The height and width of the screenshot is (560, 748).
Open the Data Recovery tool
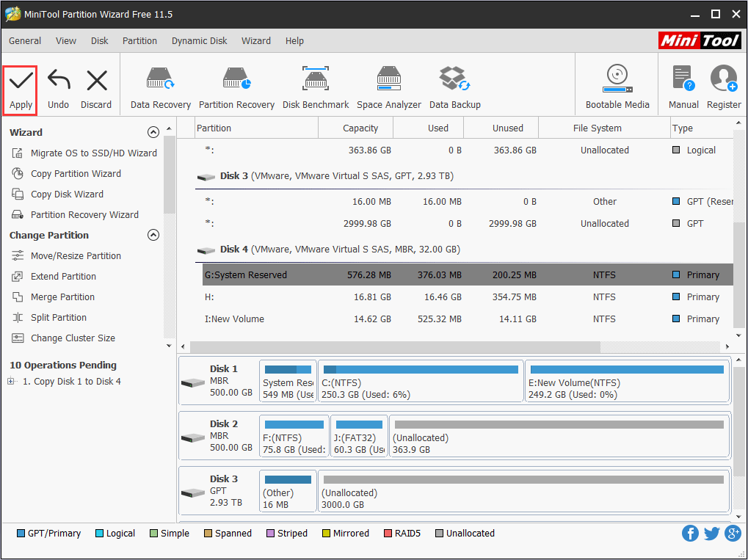click(160, 89)
